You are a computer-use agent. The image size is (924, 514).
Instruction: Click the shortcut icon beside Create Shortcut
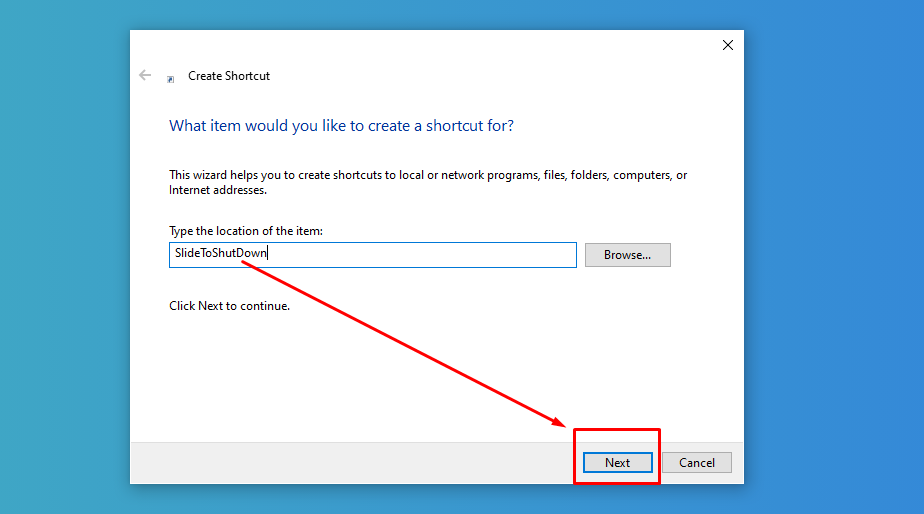tap(170, 79)
